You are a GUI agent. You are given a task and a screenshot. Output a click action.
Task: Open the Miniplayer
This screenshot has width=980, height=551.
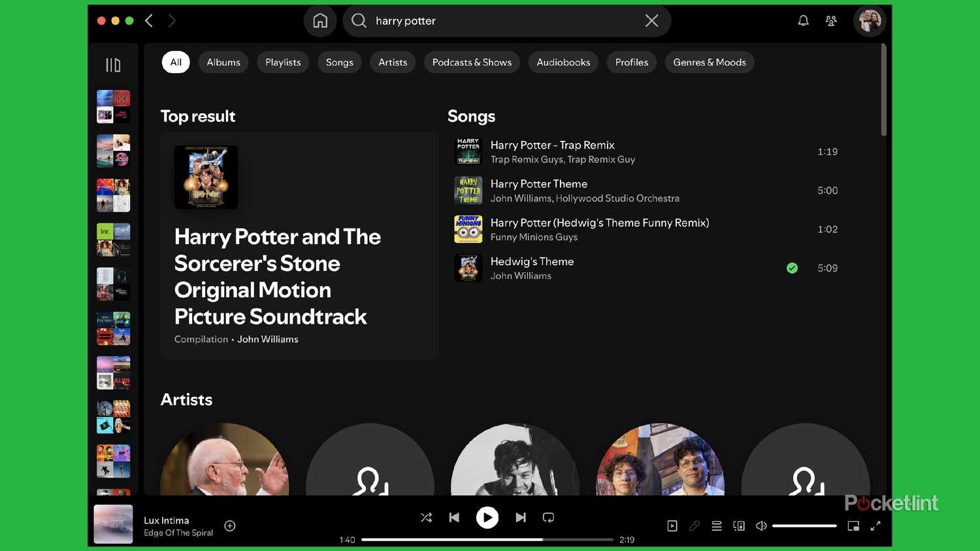pyautogui.click(x=853, y=526)
